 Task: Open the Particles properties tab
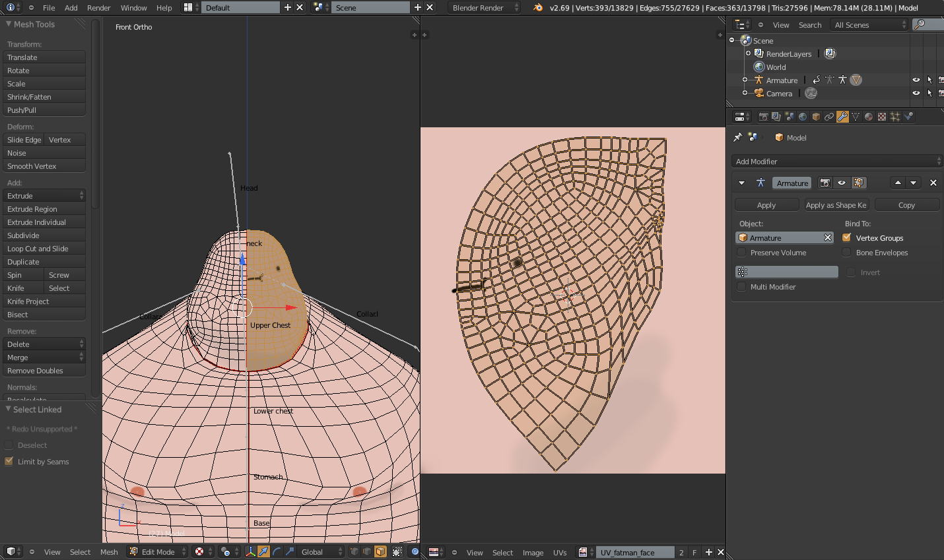895,117
